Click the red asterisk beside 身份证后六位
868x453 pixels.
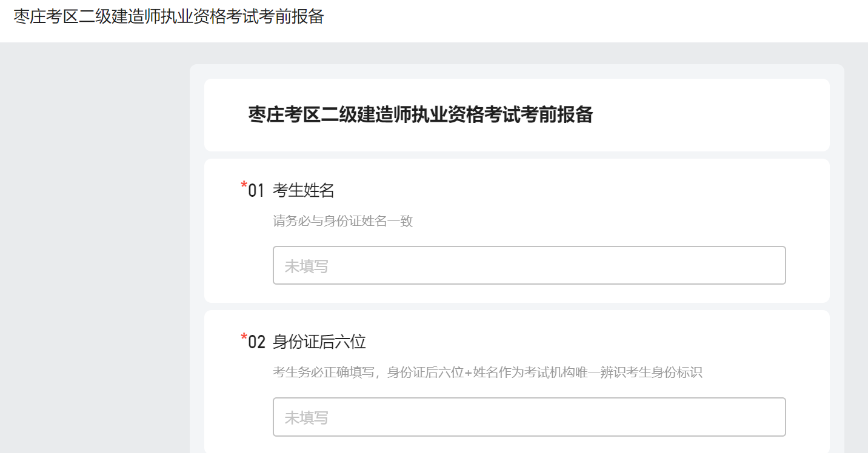pyautogui.click(x=242, y=336)
